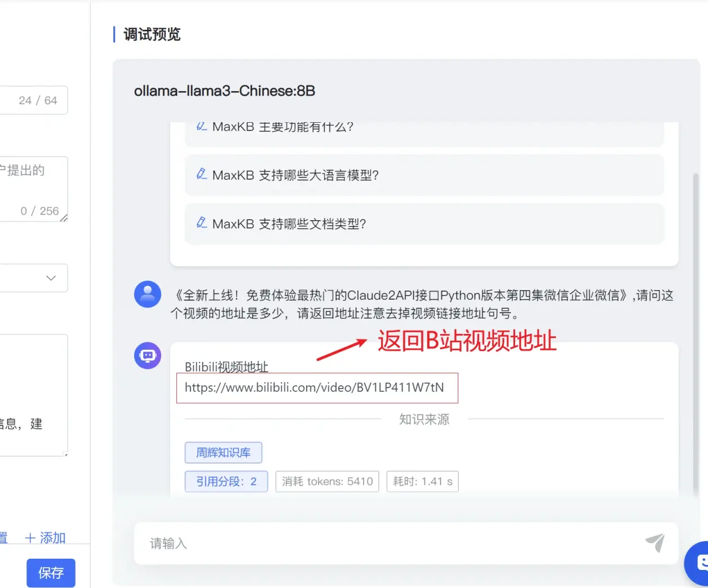Click the textarea showing 0 / 256 counter
The height and width of the screenshot is (588, 708).
click(34, 189)
